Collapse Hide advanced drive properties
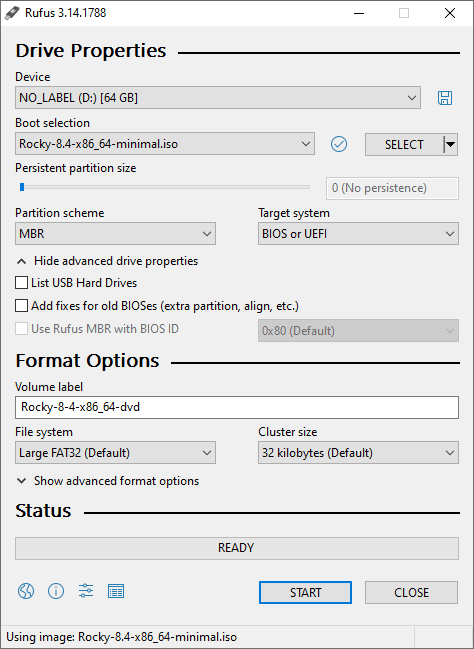 coord(107,261)
